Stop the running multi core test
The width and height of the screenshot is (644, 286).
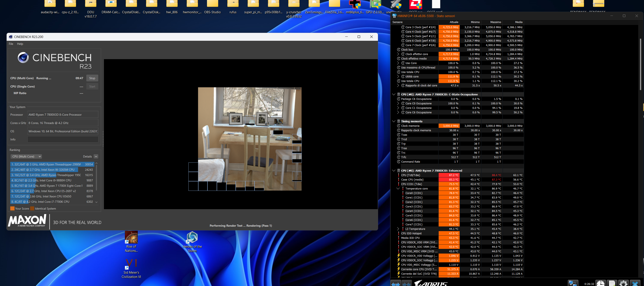[92, 78]
